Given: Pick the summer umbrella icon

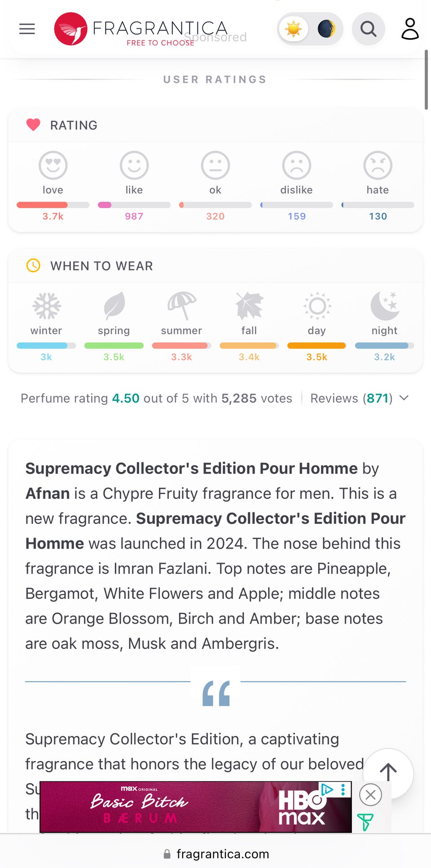Looking at the screenshot, I should point(181,306).
